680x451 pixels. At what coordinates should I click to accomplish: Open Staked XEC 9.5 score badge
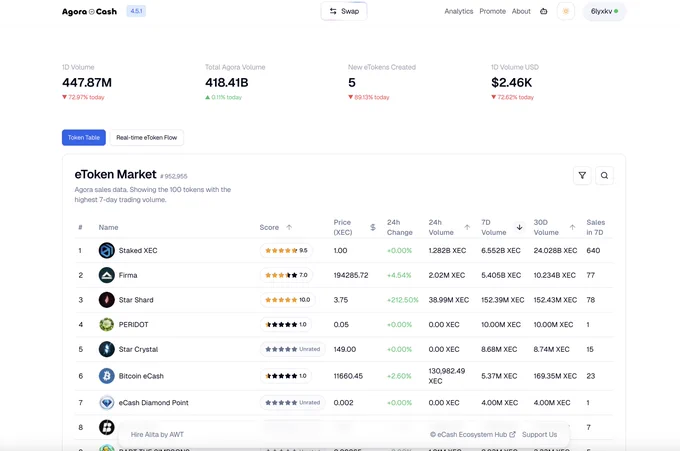[286, 251]
